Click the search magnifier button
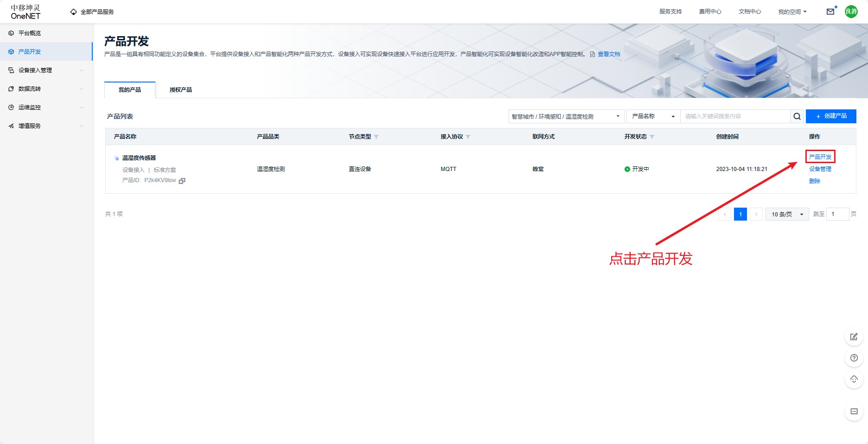Viewport: 868px width, 444px height. pyautogui.click(x=797, y=116)
